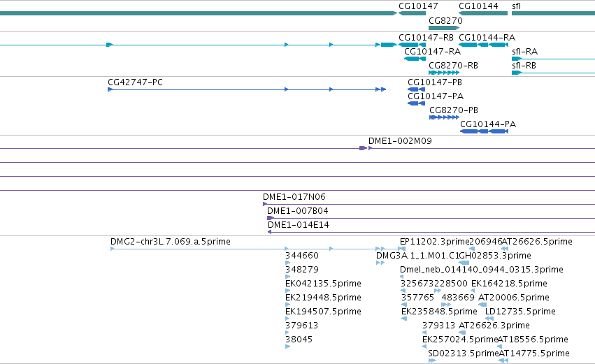Screen dimensions: 595x364
Task: Click EST LD12735.5prime
Action: (x=520, y=312)
